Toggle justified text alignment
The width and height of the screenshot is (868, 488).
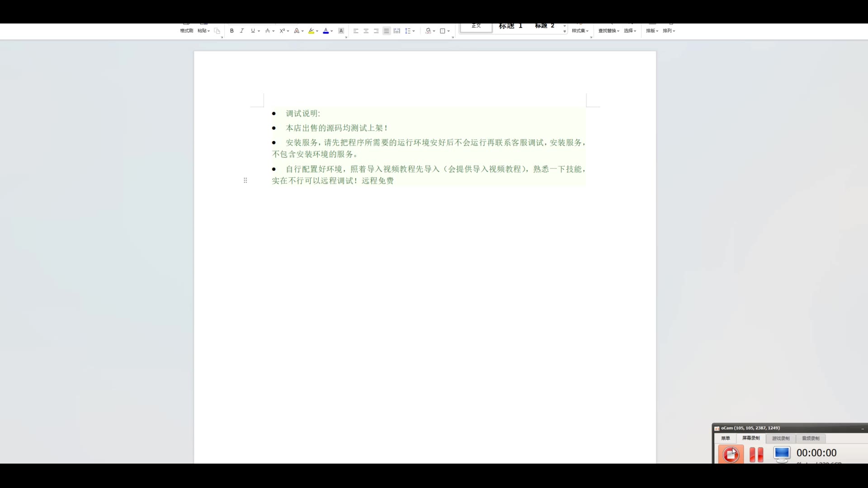point(386,31)
